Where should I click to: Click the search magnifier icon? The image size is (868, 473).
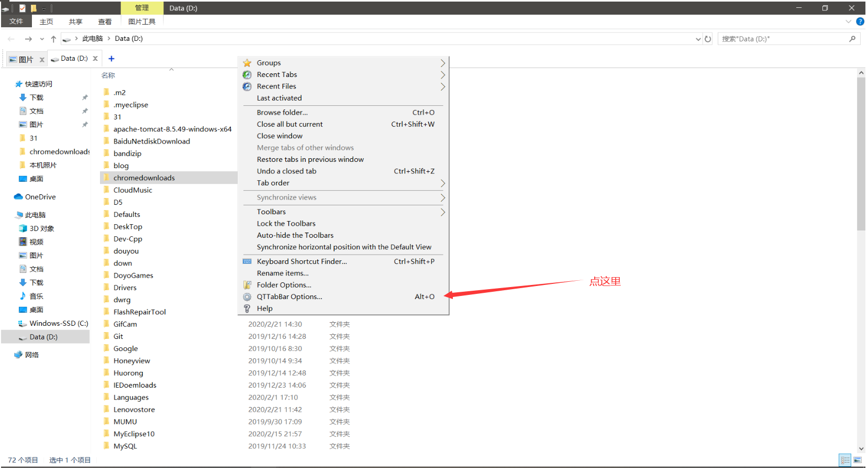tap(852, 39)
